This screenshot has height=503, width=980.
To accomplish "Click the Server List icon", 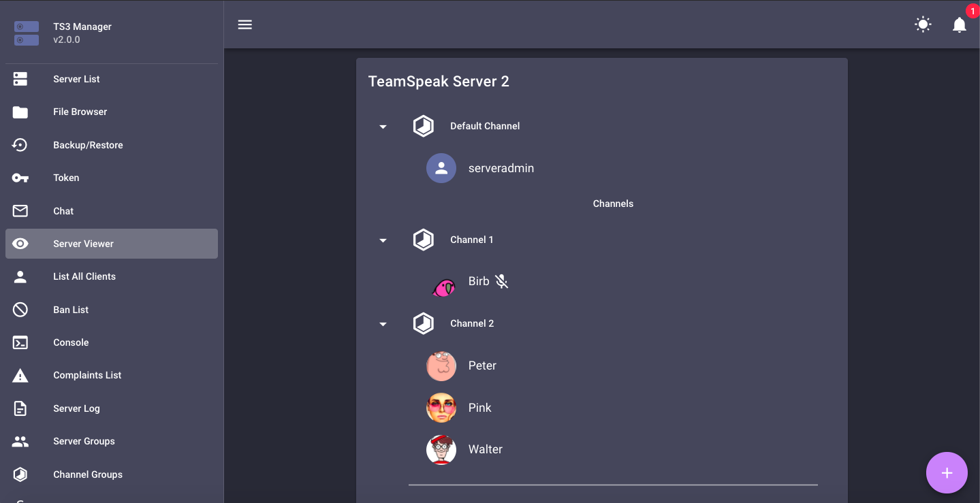I will tap(20, 79).
